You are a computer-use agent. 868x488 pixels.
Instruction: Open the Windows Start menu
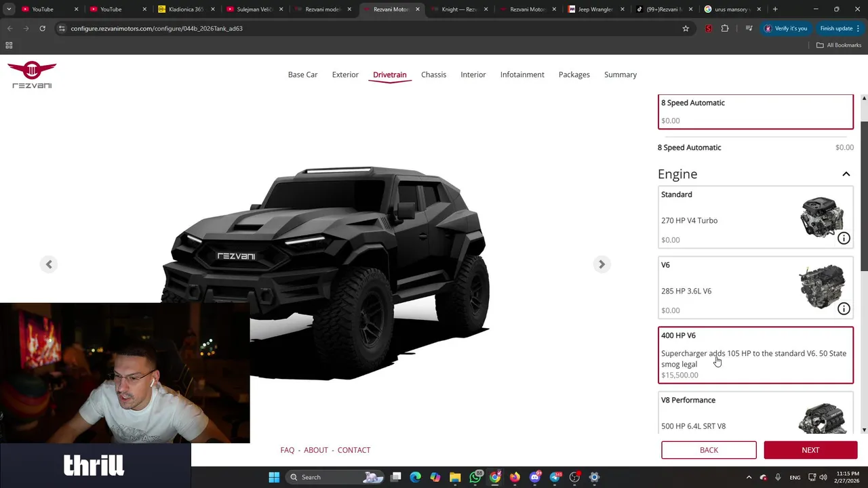click(274, 477)
